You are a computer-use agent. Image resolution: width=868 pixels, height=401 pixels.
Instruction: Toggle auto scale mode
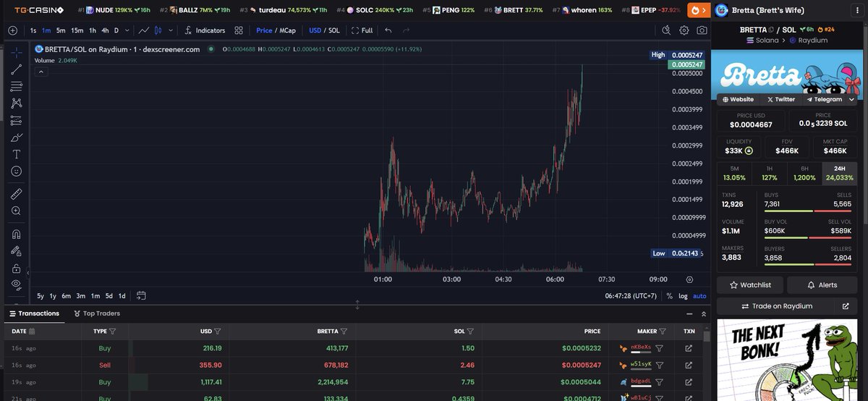tap(699, 295)
